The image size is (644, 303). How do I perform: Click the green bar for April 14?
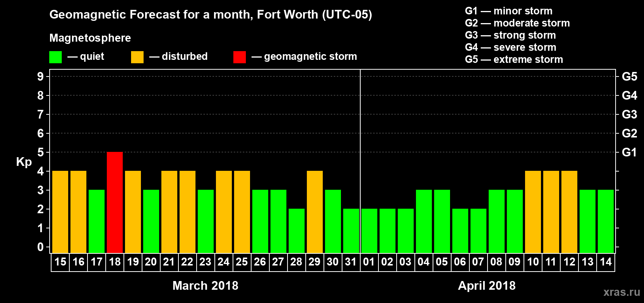(x=606, y=222)
